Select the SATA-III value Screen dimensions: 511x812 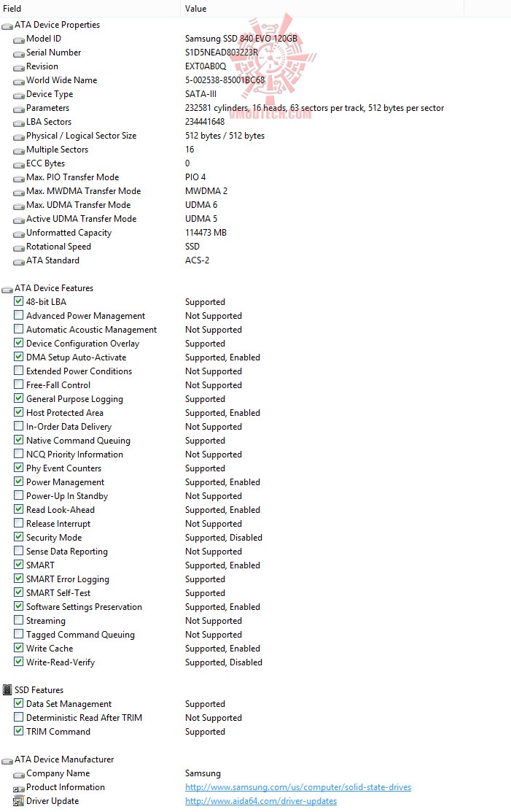(x=200, y=94)
